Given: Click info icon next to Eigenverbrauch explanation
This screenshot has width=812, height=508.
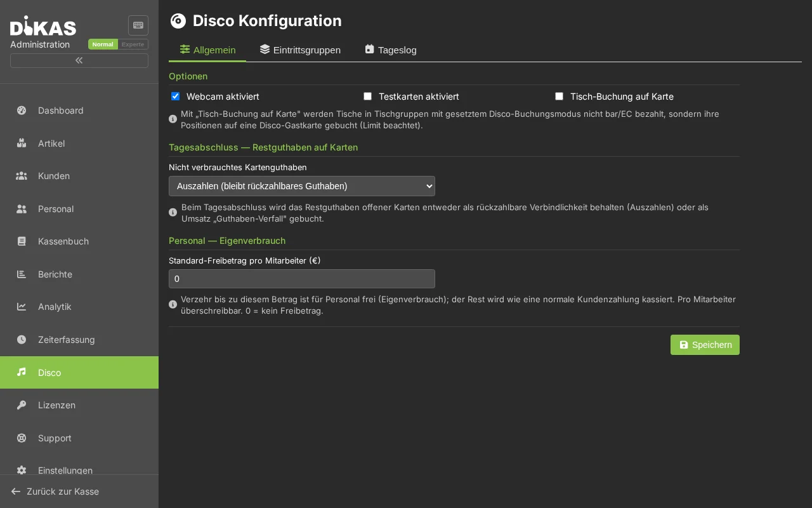Looking at the screenshot, I should point(173,304).
